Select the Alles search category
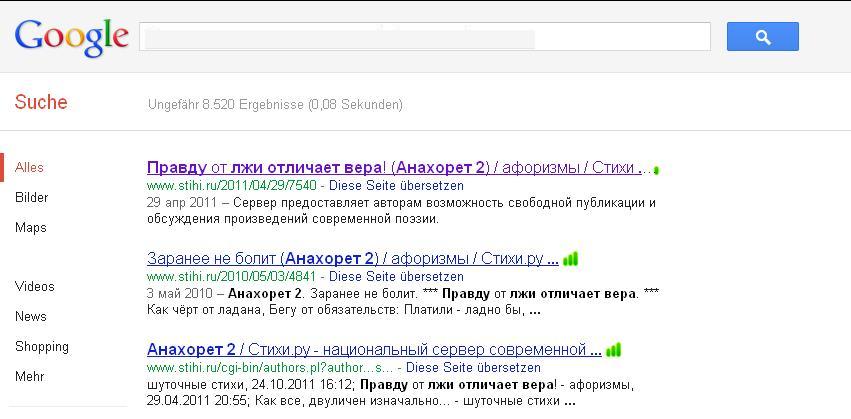 click(29, 168)
